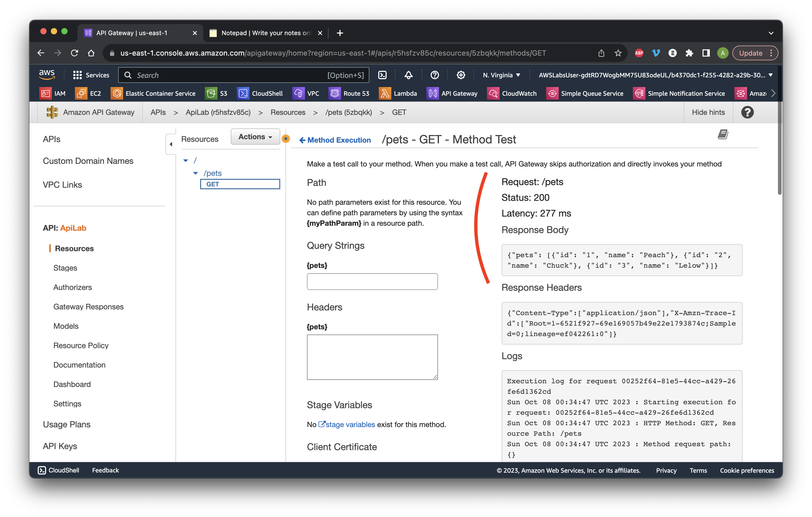Open Usage Plans in left sidebar
This screenshot has width=812, height=517.
(67, 424)
